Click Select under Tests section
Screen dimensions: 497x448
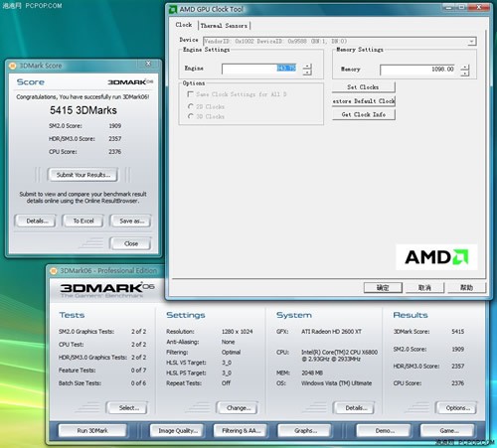[x=127, y=408]
